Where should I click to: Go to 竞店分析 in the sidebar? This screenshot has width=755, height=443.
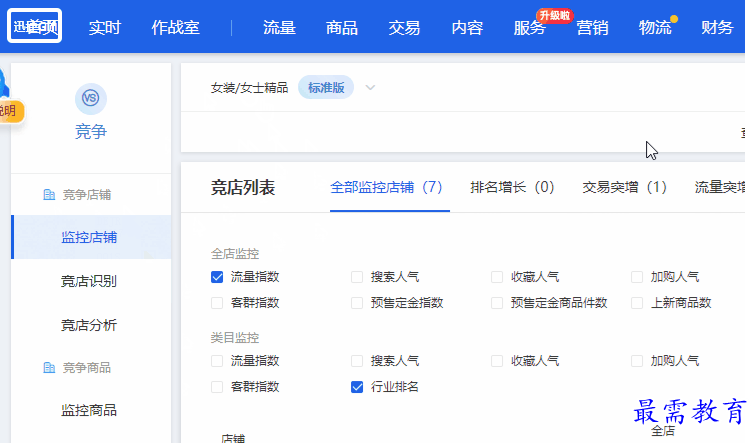[x=89, y=325]
